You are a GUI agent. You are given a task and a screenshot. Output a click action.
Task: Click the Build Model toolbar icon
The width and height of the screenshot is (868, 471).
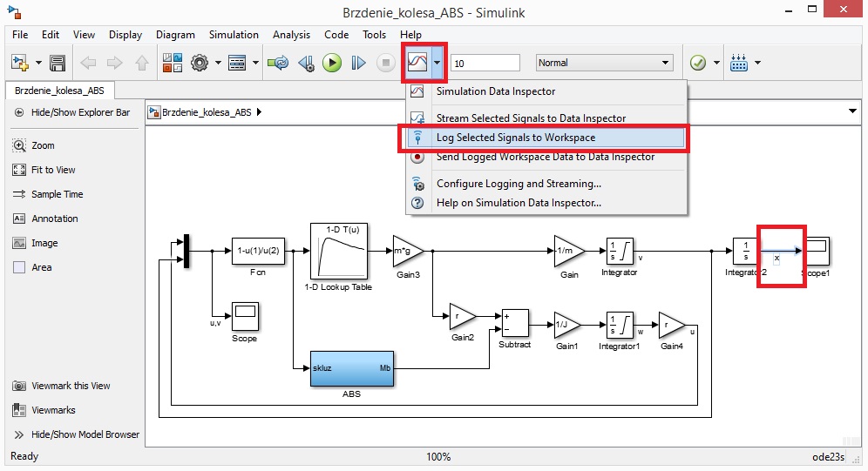[x=739, y=63]
